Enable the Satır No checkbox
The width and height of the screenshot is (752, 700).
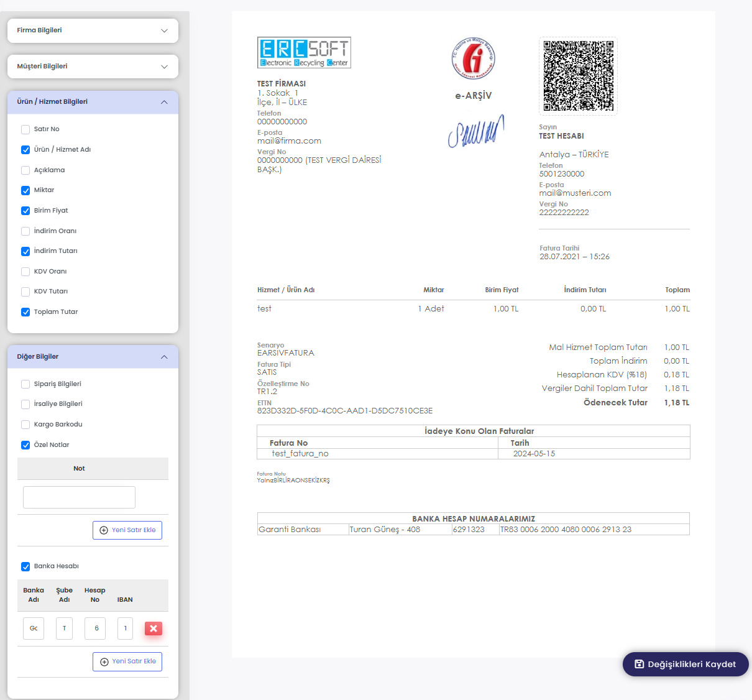(25, 129)
